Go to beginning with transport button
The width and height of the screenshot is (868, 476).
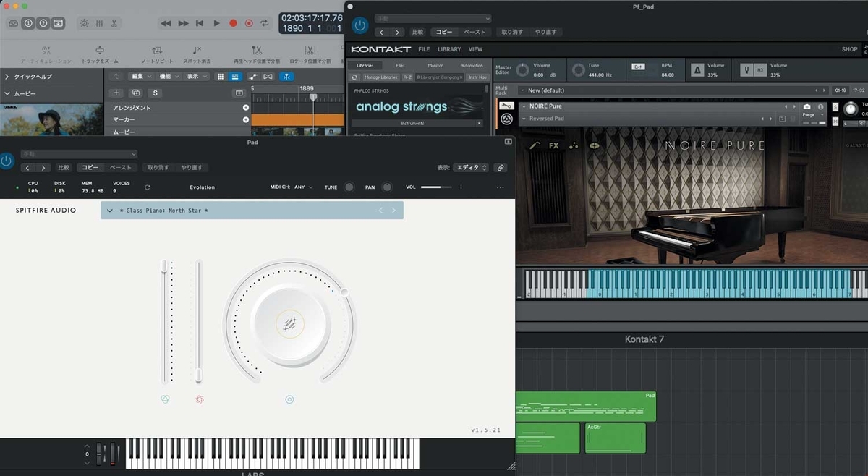coord(200,23)
